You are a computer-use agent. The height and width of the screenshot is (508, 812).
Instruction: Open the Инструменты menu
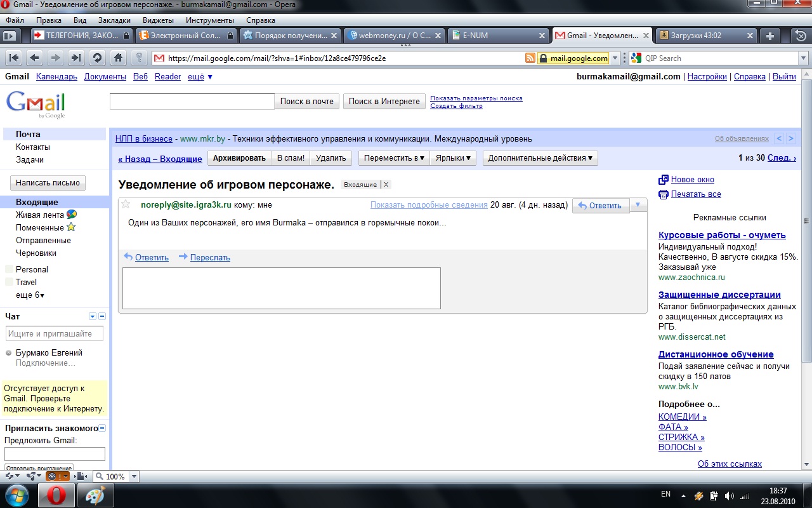coord(210,20)
